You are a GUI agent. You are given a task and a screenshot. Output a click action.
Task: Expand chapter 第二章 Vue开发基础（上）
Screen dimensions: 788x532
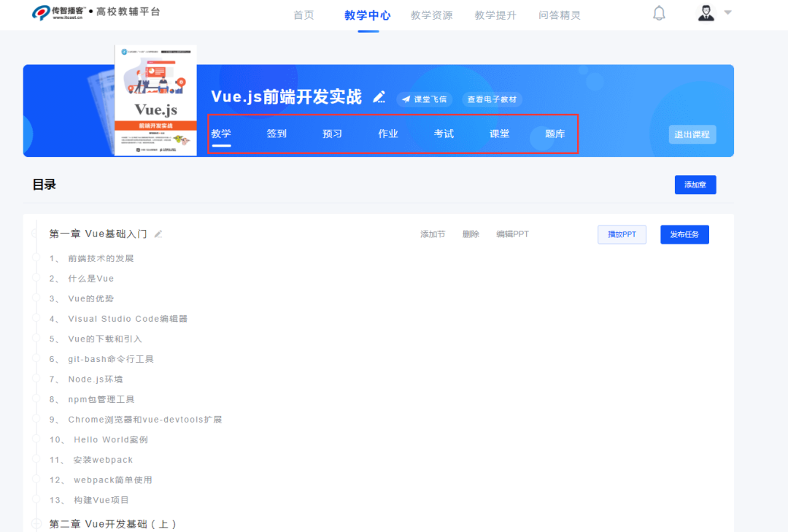pos(36,524)
